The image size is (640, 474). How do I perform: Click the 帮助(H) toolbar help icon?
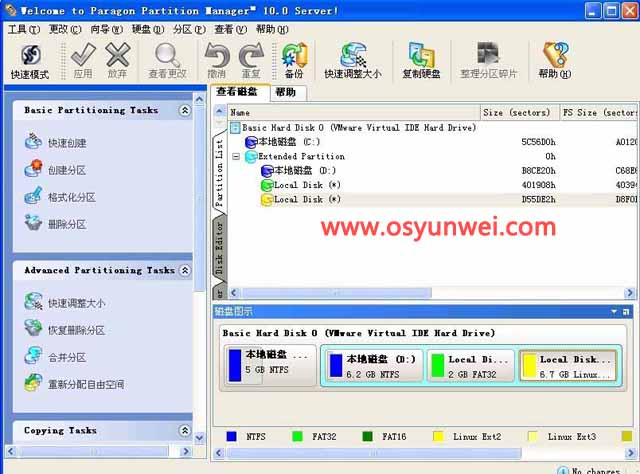(555, 55)
